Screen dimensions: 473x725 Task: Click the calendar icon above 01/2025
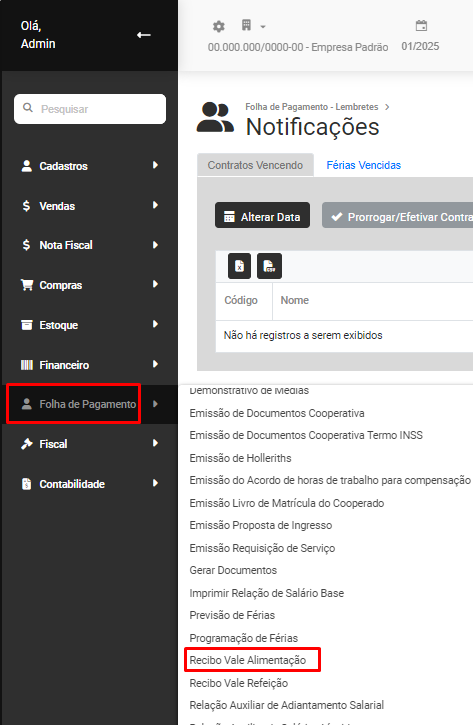pyautogui.click(x=421, y=25)
